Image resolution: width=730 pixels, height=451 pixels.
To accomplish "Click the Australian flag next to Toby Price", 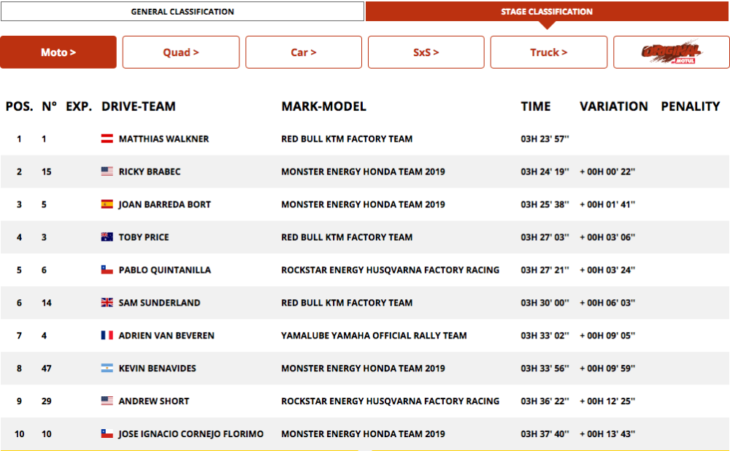I will 106,237.
